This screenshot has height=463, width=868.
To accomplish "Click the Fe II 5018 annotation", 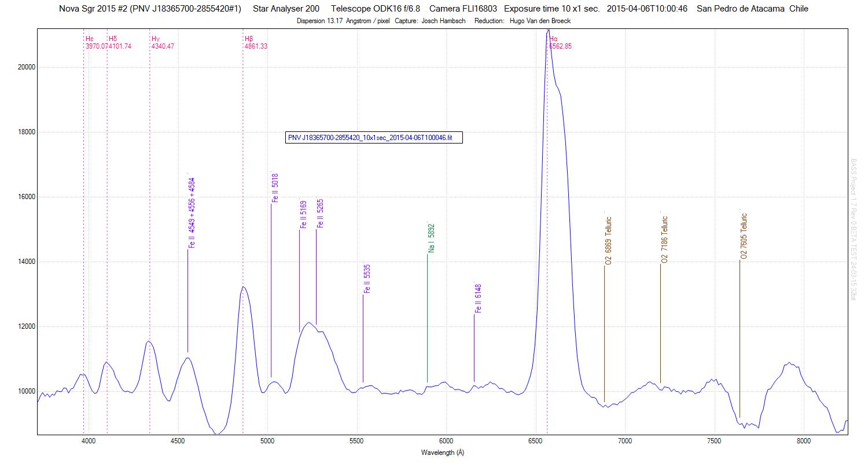I will 275,188.
